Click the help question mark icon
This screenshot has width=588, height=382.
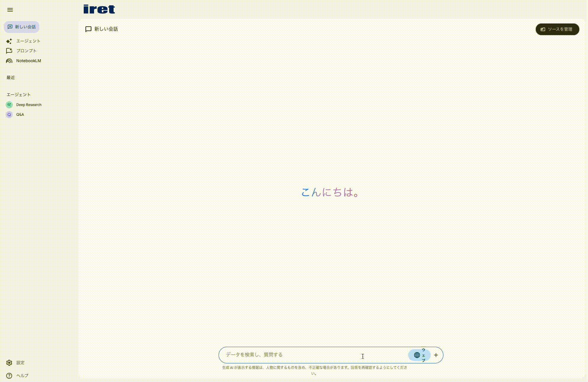point(9,376)
